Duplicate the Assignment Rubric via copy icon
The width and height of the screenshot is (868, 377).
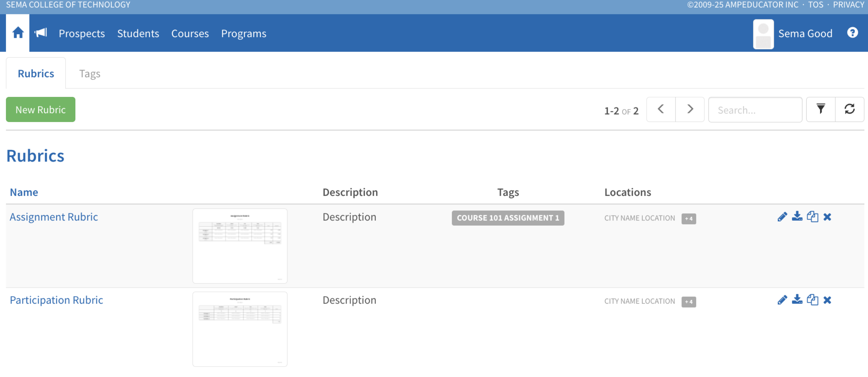[812, 217]
